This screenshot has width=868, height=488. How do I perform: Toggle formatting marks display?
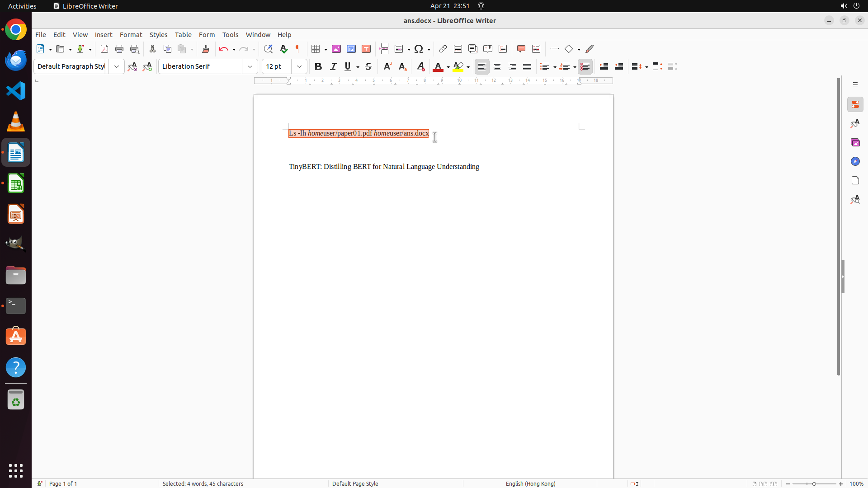[298, 49]
